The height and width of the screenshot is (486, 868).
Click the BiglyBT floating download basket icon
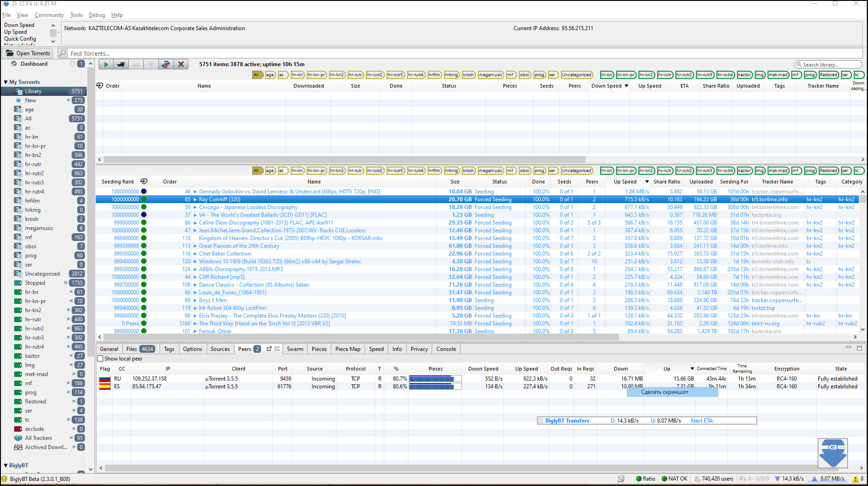(x=832, y=453)
